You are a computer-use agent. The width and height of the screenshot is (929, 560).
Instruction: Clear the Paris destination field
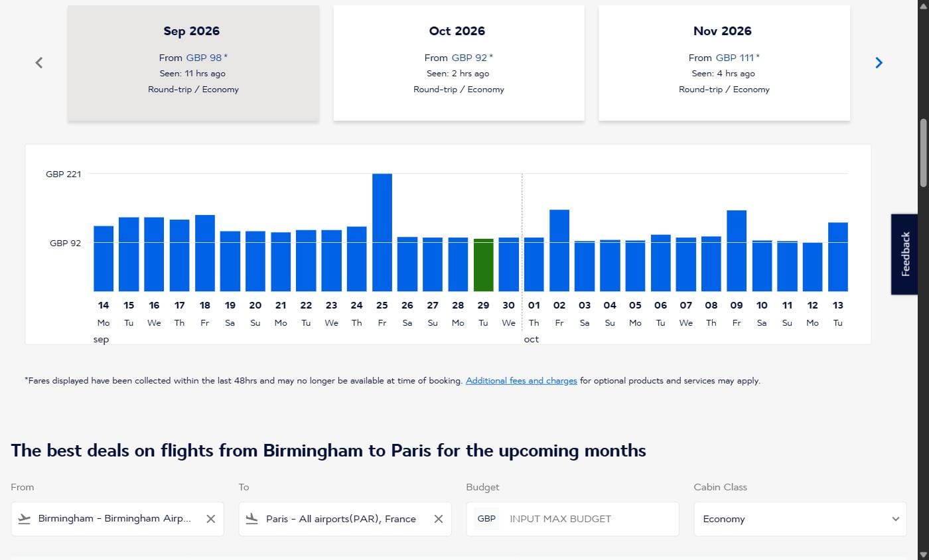[438, 519]
